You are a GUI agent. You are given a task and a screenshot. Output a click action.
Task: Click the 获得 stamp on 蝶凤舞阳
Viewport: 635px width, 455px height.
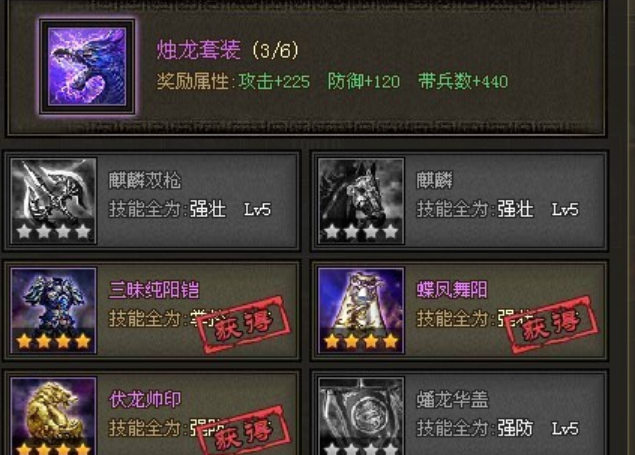[x=552, y=324]
